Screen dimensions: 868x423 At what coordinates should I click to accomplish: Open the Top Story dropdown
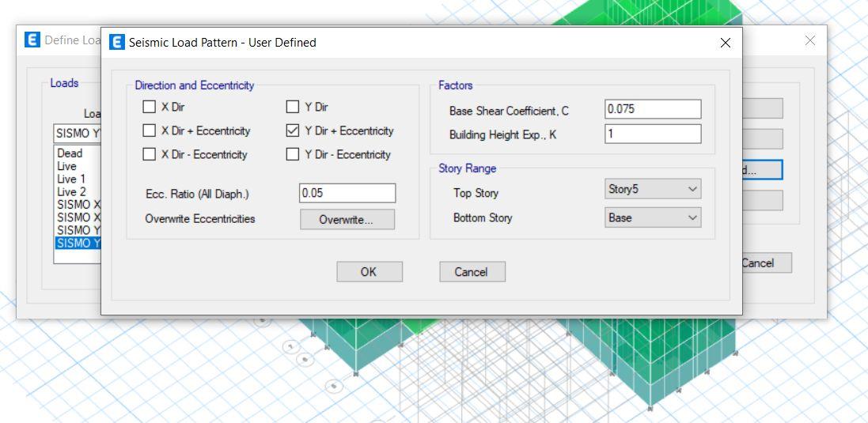click(653, 189)
